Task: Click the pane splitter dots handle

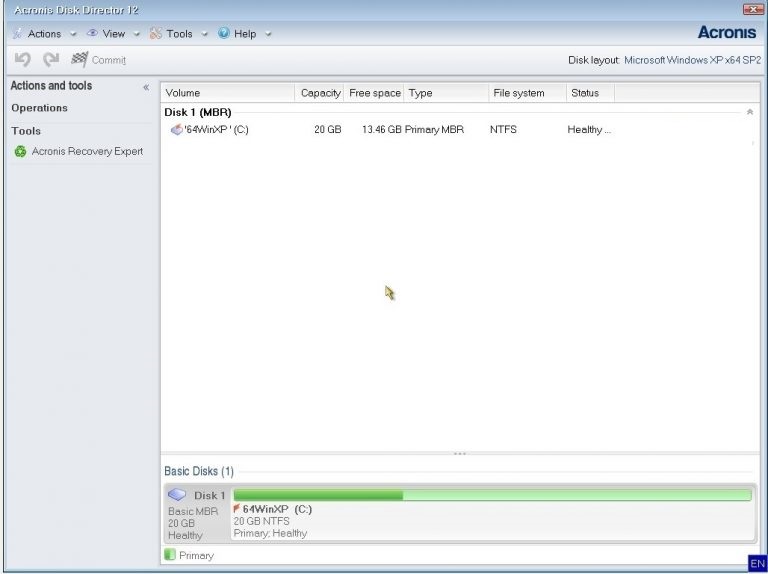Action: [x=459, y=454]
